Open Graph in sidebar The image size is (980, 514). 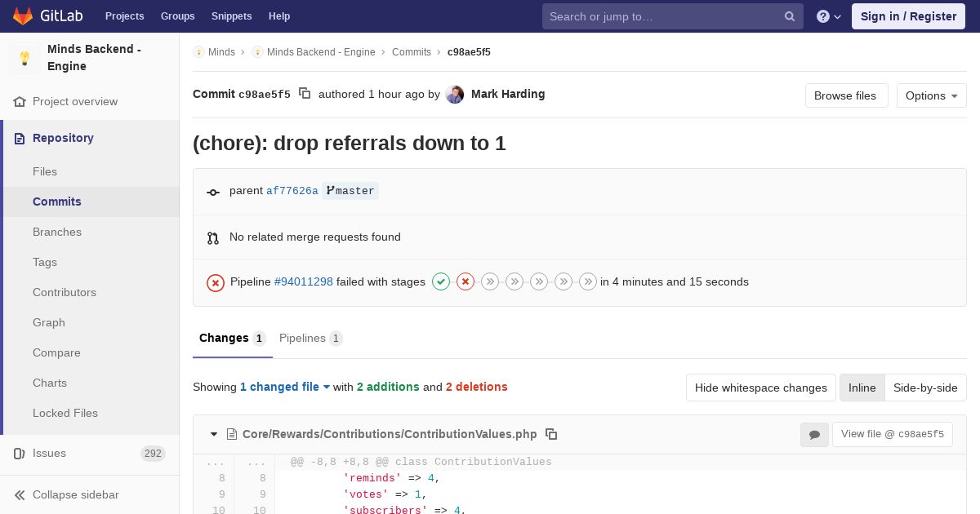tap(49, 322)
